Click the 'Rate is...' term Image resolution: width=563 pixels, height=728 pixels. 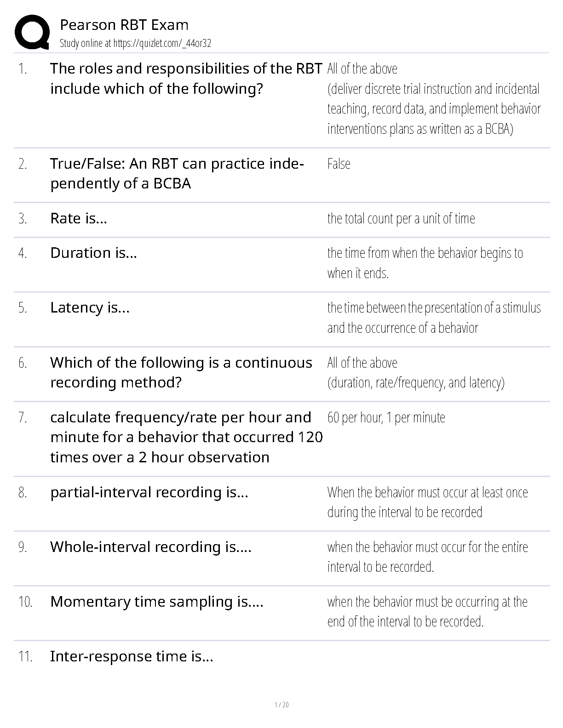click(x=79, y=218)
